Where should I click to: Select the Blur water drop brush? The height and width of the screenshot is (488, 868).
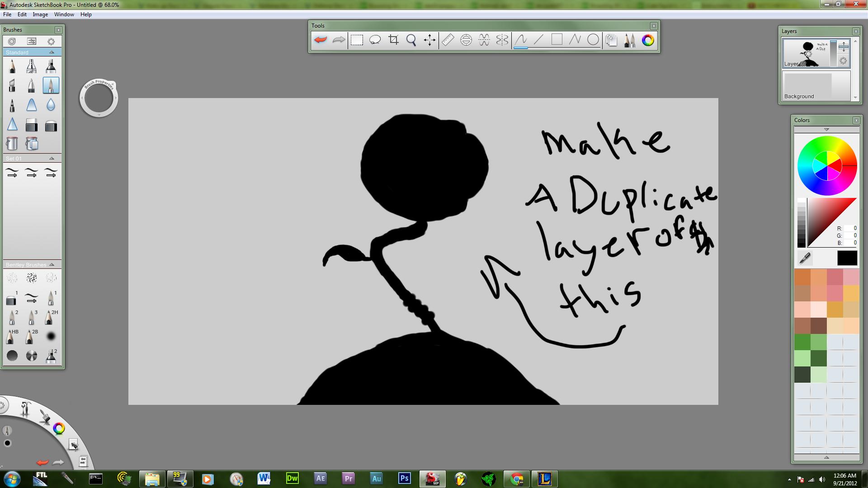pyautogui.click(x=51, y=105)
